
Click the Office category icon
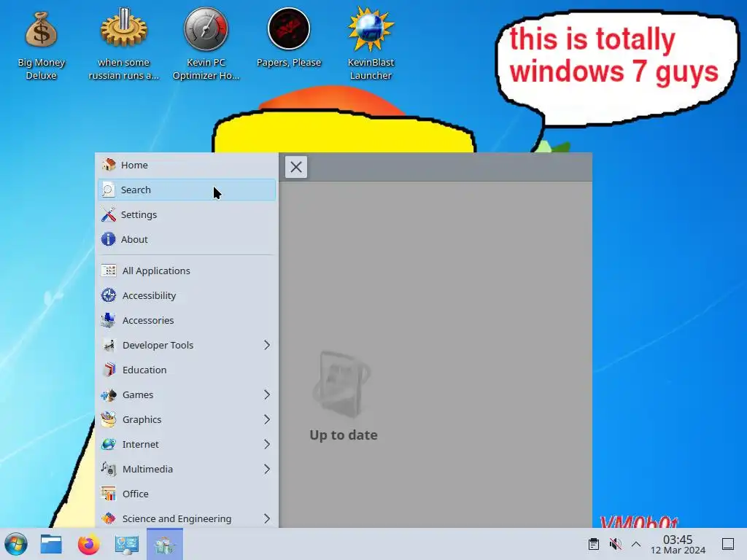click(109, 494)
